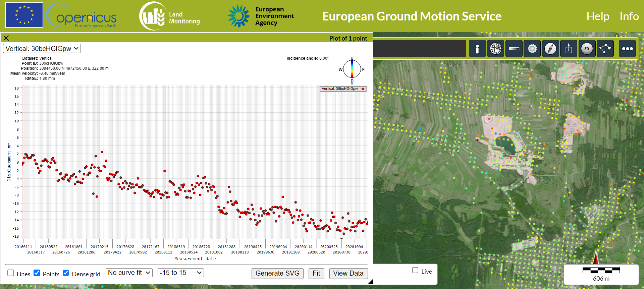This screenshot has height=289, width=644.
Task: Close the plot panel with X
Action: pos(6,38)
